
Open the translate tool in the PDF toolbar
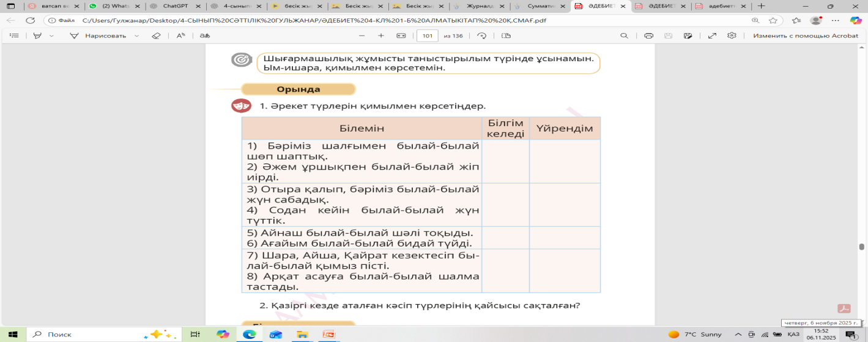(x=205, y=35)
